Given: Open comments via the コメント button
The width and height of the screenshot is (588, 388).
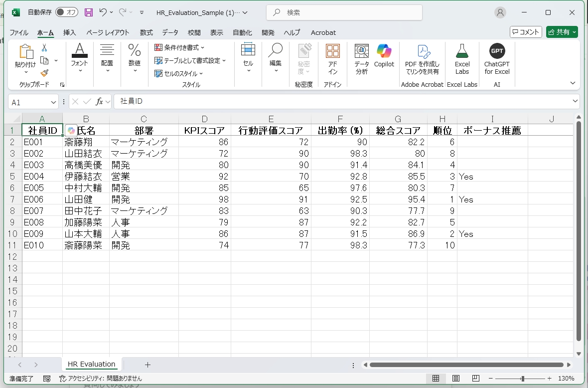Looking at the screenshot, I should 526,31.
